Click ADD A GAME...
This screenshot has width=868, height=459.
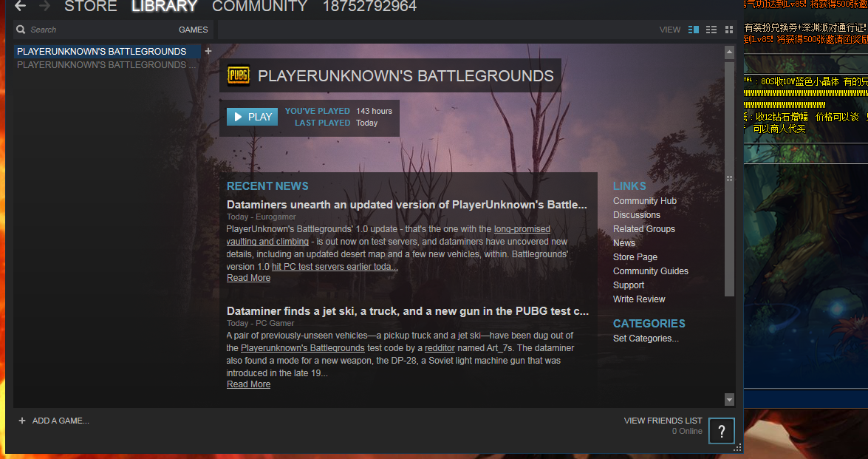point(61,421)
